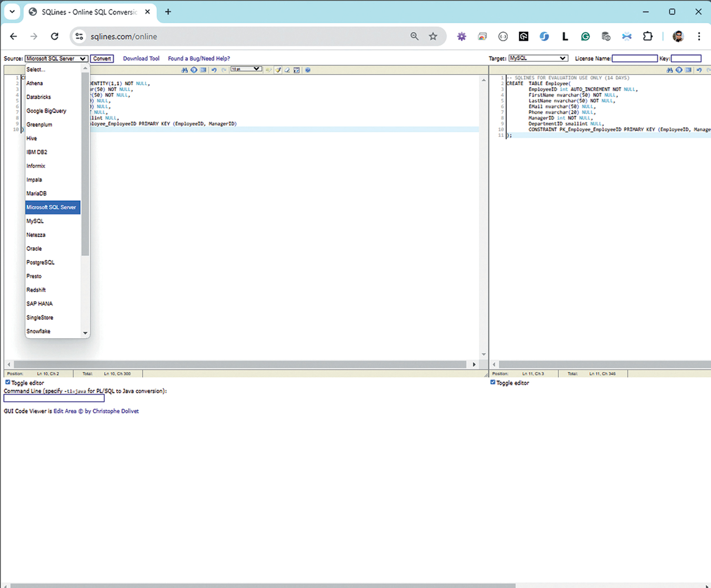Click the go-to-line arrow icon in source editor

[194, 70]
